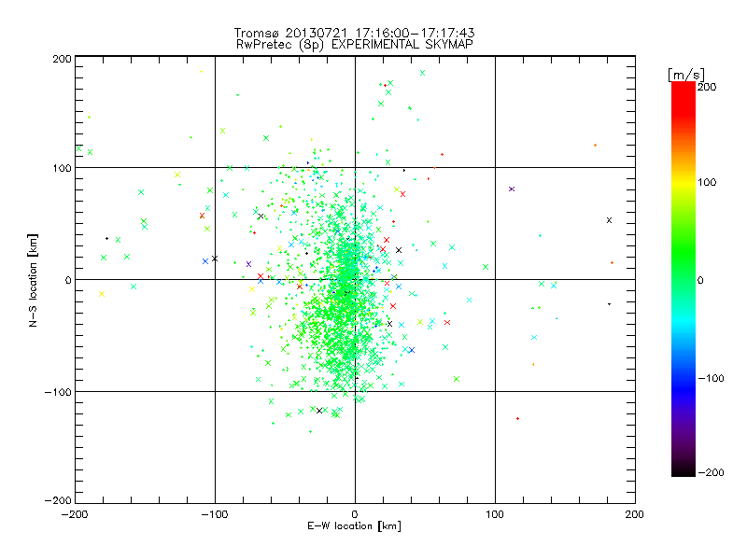
Task: Click the y-axis tick label '-100'
Action: (x=58, y=392)
